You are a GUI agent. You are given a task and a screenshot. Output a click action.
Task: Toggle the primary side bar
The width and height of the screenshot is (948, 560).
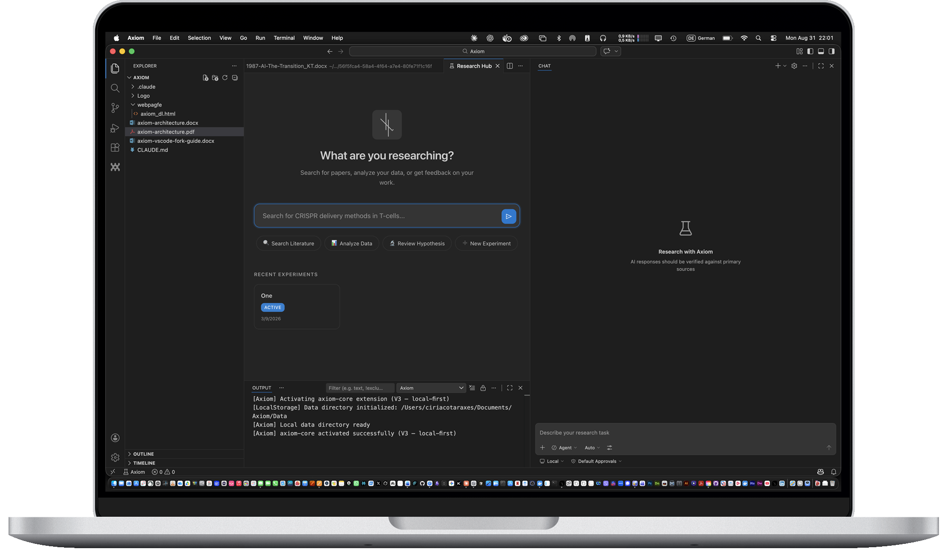point(810,51)
